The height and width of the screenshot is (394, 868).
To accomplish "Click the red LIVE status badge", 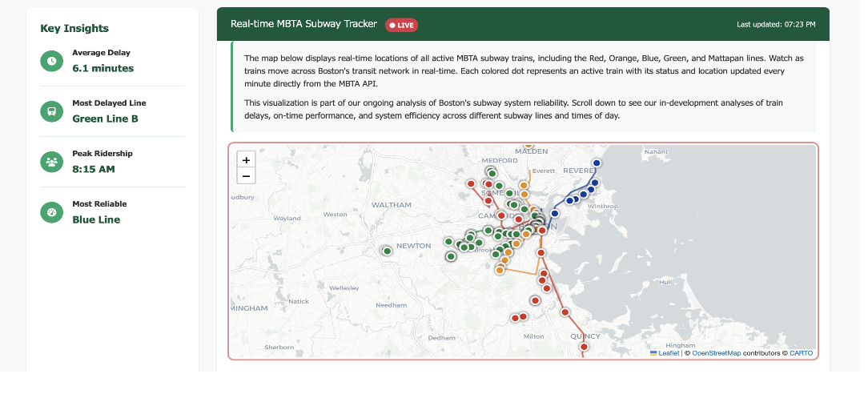I will point(401,25).
